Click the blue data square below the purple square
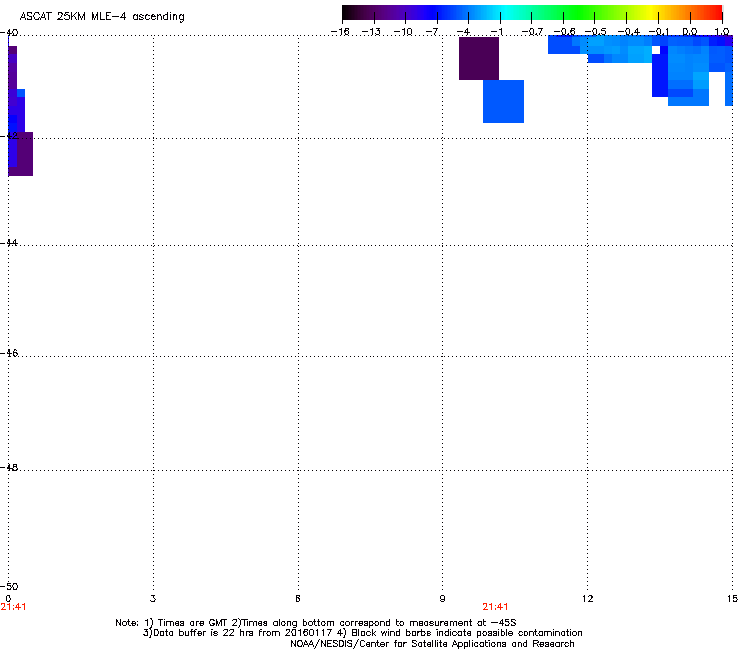Screen dimensions: 740x650 click(504, 101)
